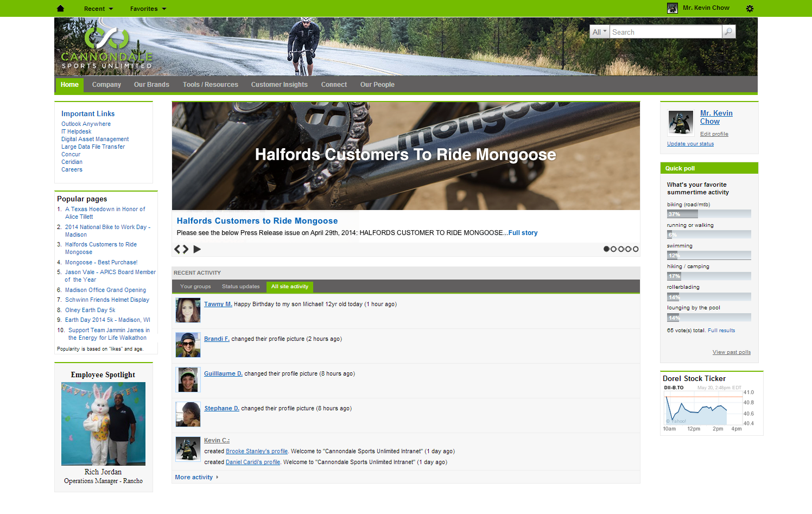Expand the Favorites dropdown menu

tap(148, 9)
